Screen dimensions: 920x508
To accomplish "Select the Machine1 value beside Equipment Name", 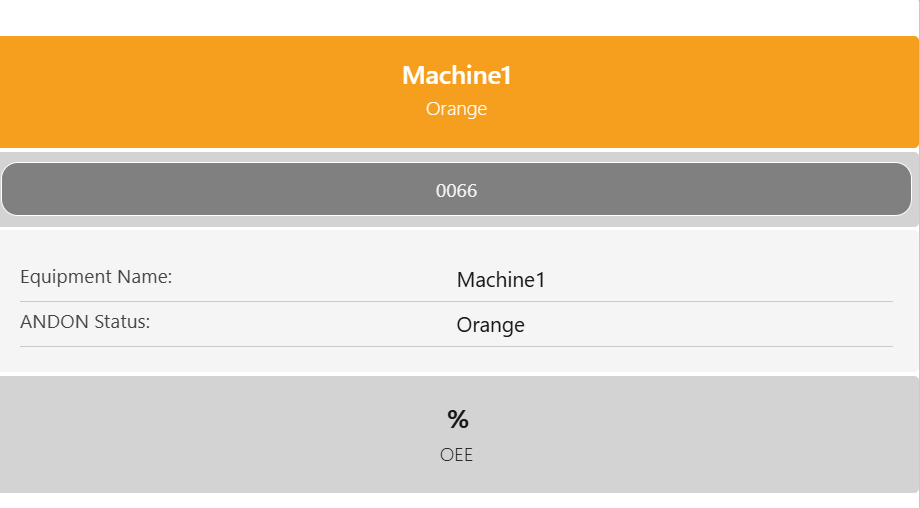I will coord(501,280).
